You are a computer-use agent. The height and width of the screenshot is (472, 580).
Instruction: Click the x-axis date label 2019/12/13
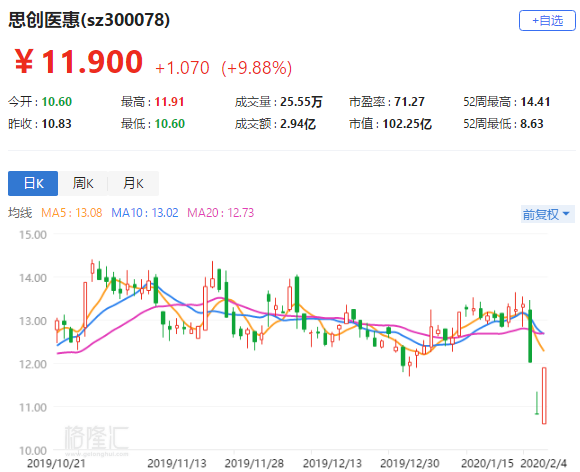point(332,463)
